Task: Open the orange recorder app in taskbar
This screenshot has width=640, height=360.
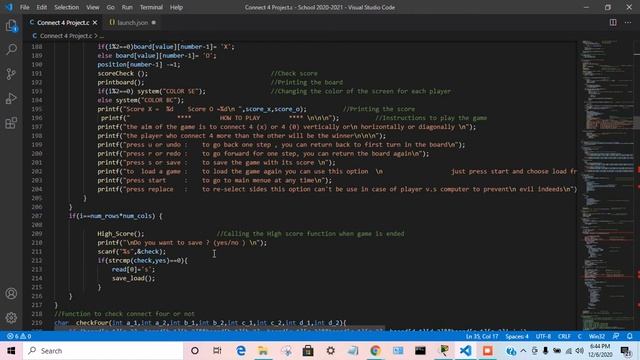Action: [487, 351]
